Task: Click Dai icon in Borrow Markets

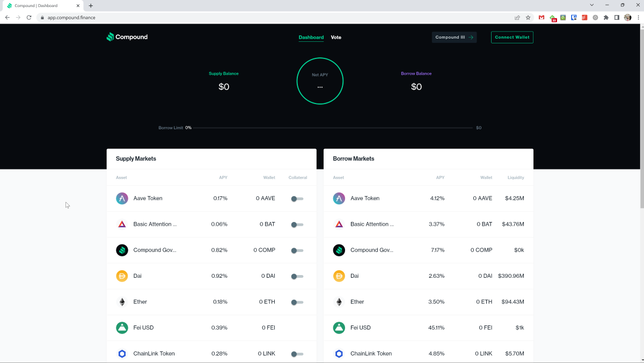Action: 339,276
